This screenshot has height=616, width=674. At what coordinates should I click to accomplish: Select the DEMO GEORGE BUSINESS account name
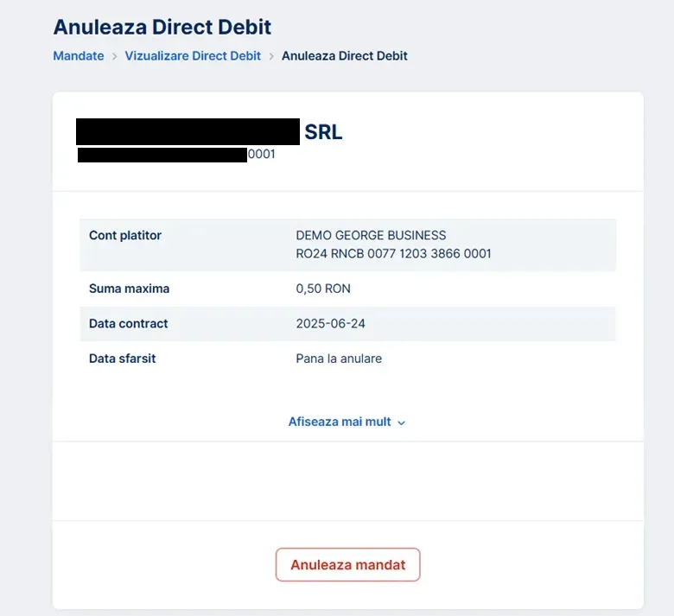[x=371, y=235]
